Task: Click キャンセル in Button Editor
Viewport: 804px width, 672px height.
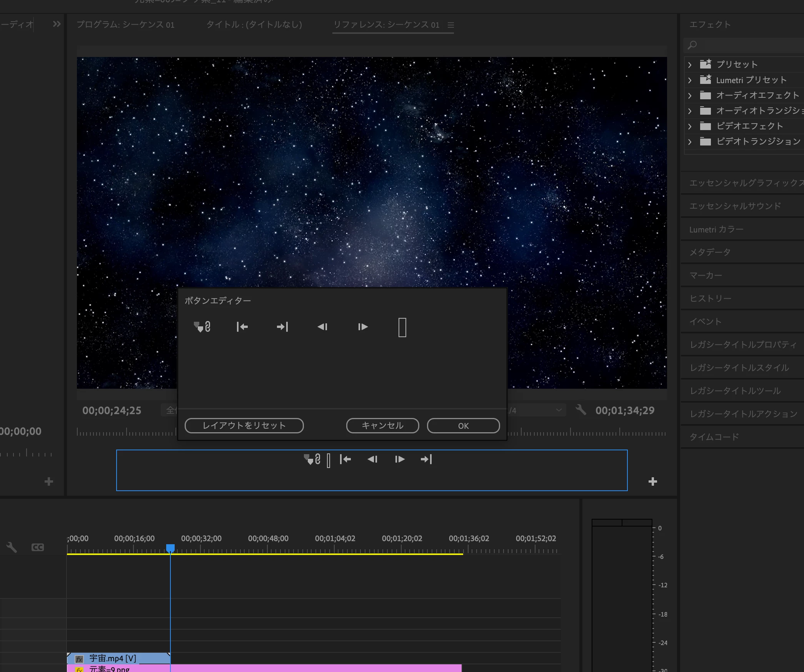Action: (383, 426)
